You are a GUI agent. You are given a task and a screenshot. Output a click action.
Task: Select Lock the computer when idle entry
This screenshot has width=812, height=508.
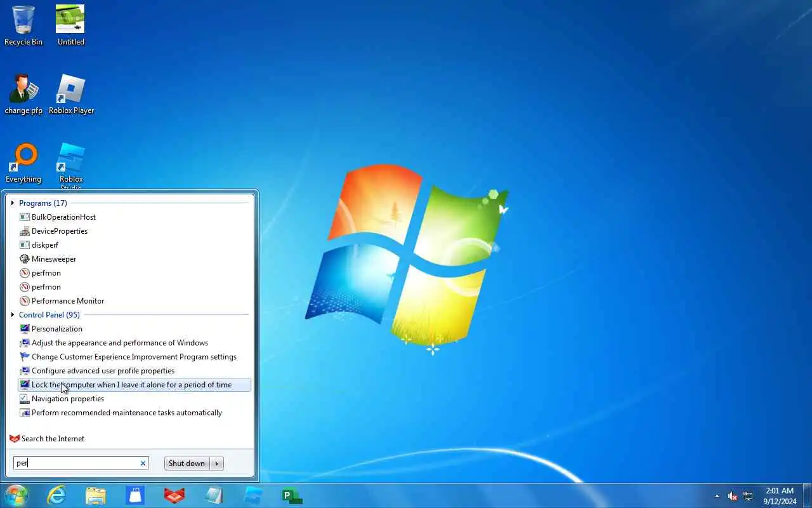[134, 385]
